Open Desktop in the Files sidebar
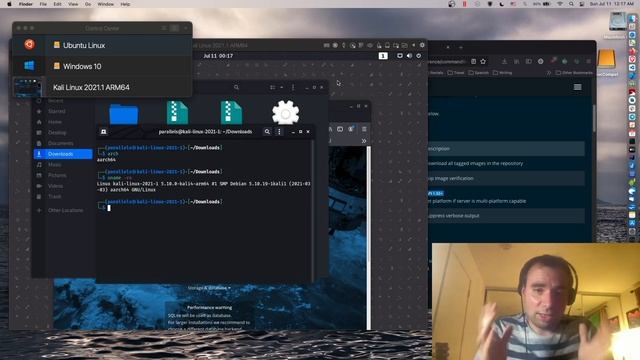640x360 pixels. coord(63,133)
